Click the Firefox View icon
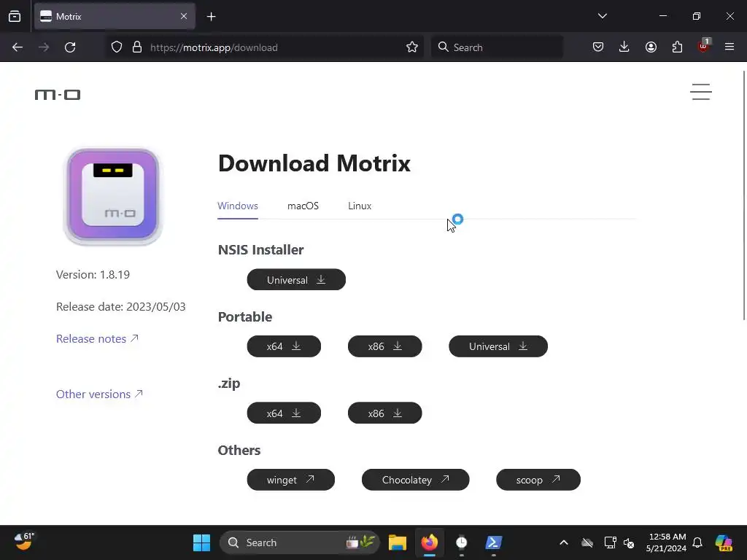The width and height of the screenshot is (747, 560). coord(15,17)
